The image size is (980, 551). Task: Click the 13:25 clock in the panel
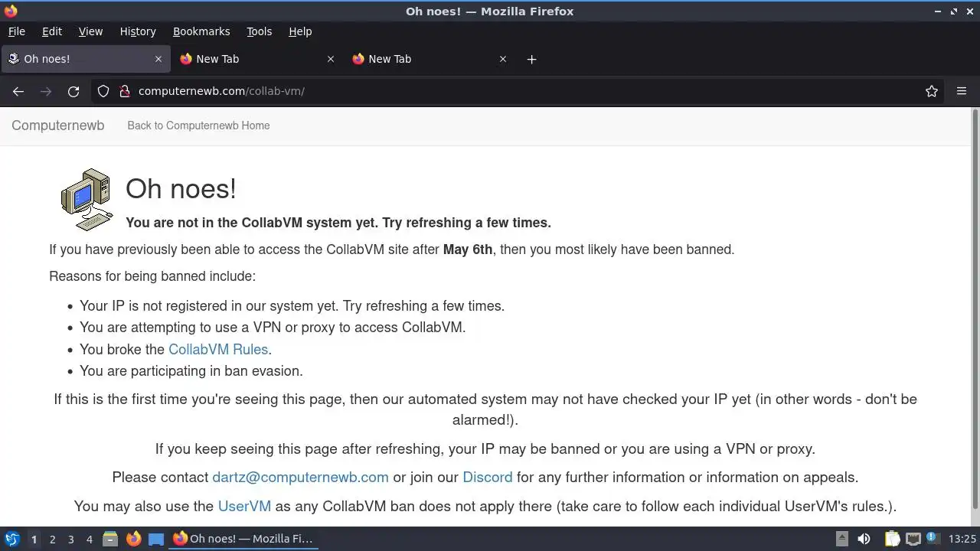962,539
